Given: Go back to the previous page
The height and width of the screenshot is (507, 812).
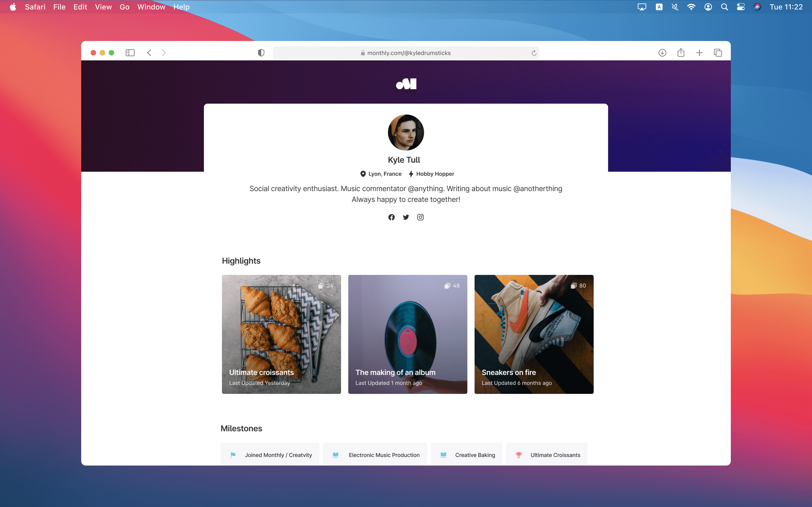Looking at the screenshot, I should [x=149, y=53].
